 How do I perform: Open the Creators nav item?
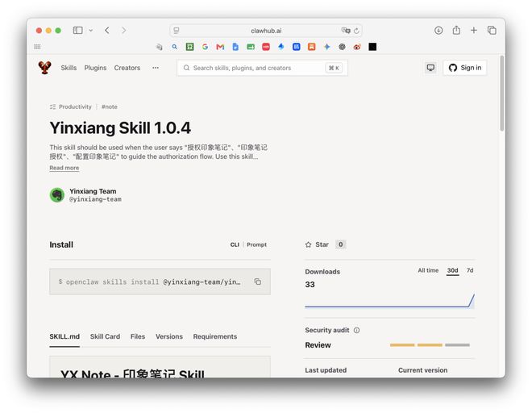point(127,68)
